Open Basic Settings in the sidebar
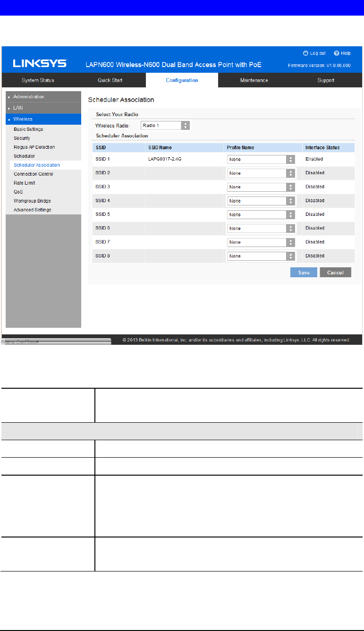The image size is (364, 631). [x=28, y=129]
